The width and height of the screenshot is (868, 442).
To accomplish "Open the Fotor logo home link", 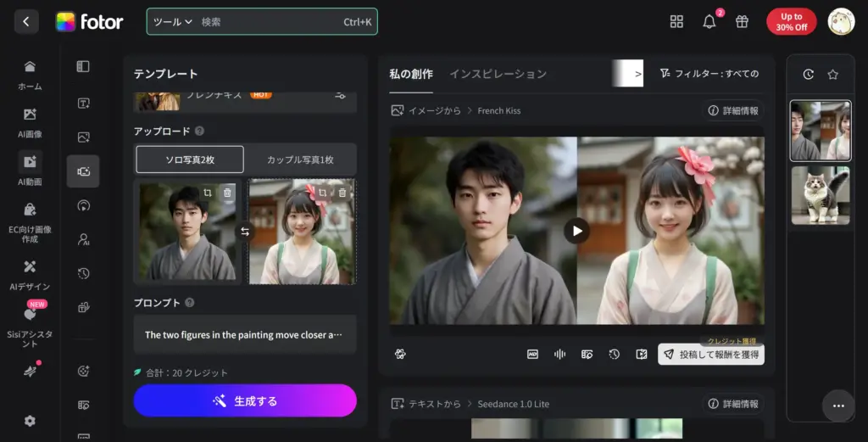I will (x=89, y=22).
